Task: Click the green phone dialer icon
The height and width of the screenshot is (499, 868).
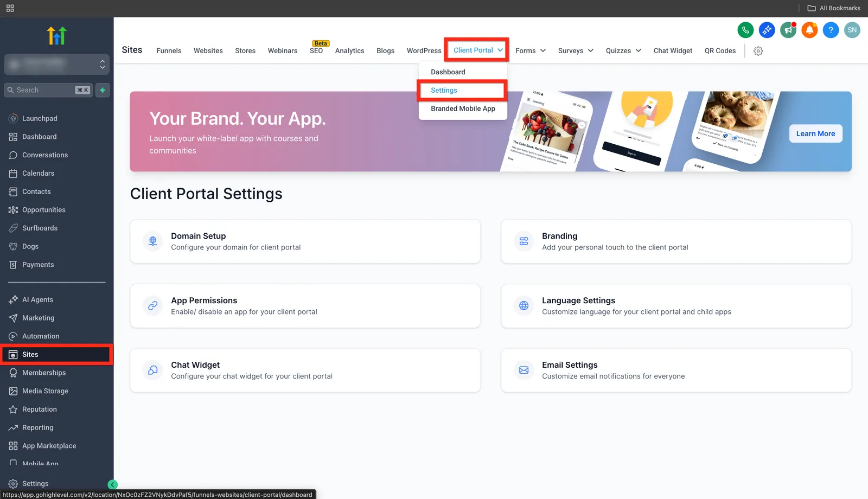Action: click(x=745, y=30)
